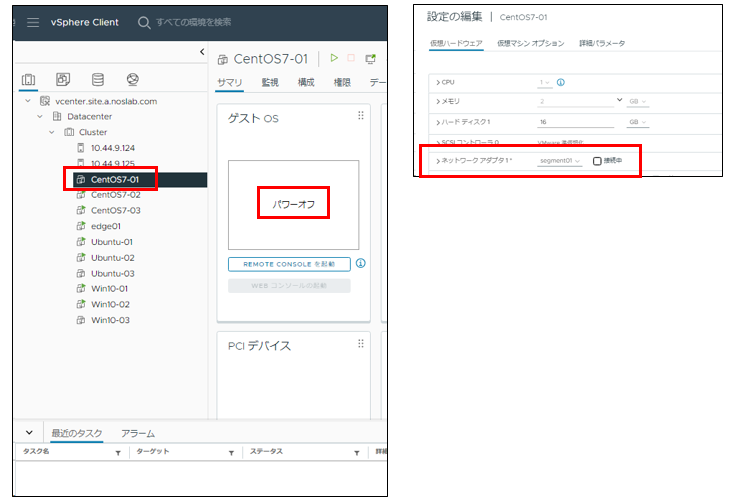Select CentOS7-02 virtual machine
The width and height of the screenshot is (735, 504).
pyautogui.click(x=116, y=195)
